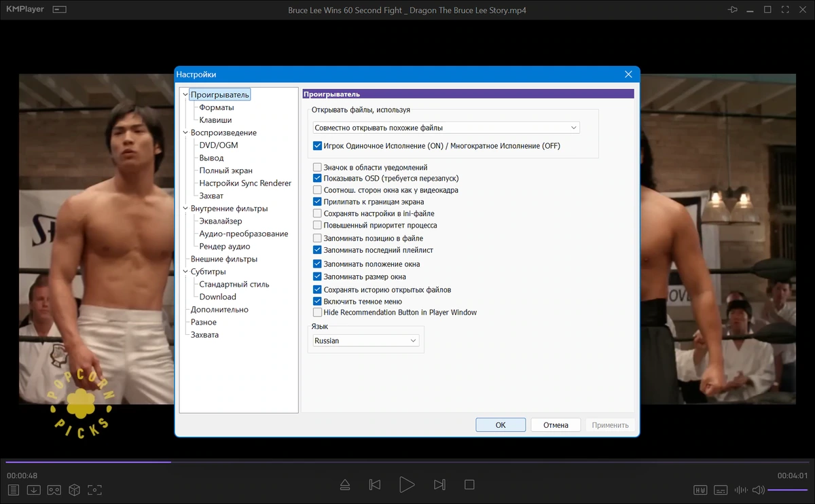Click the Отмена button
Viewport: 815px width, 504px height.
pyautogui.click(x=556, y=425)
